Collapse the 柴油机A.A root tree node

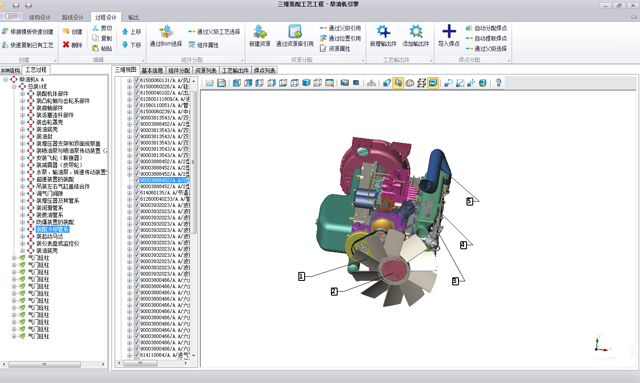[5, 79]
